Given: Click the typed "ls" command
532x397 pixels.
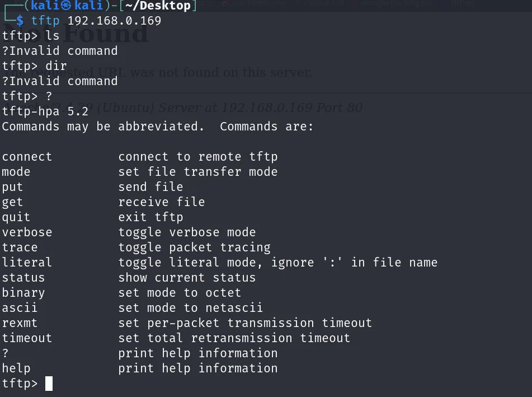Looking at the screenshot, I should coord(52,36).
